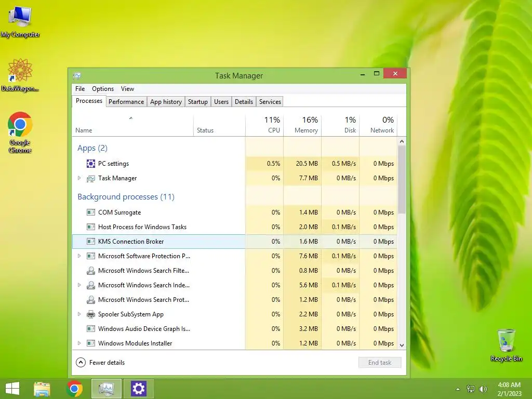Select the Google Chrome desktop shortcut
532x399 pixels.
click(20, 132)
